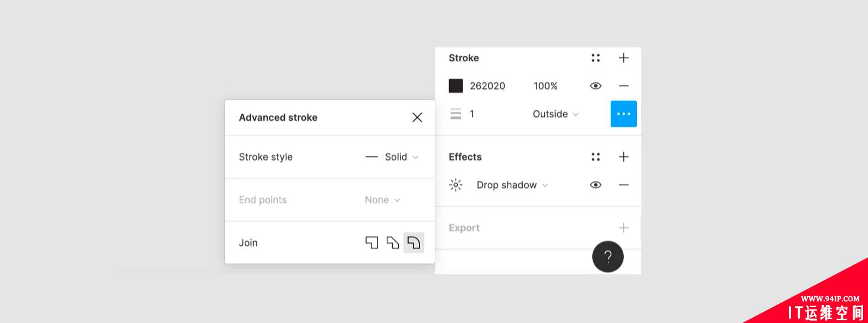The width and height of the screenshot is (868, 323).
Task: Select the round join icon
Action: [414, 243]
